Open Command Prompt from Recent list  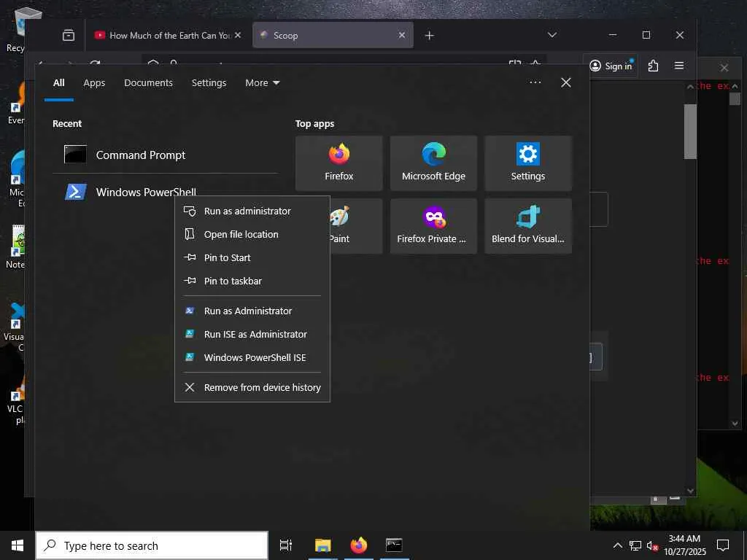point(165,155)
